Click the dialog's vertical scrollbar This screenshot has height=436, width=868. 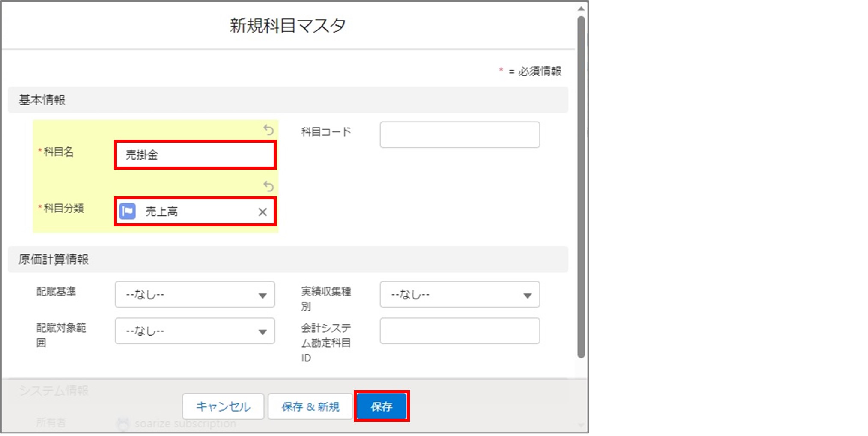[581, 187]
